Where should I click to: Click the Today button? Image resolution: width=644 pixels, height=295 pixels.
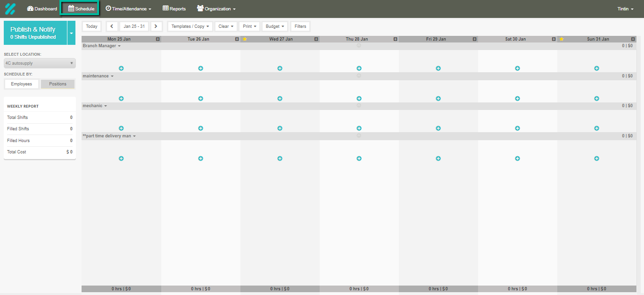(x=92, y=26)
